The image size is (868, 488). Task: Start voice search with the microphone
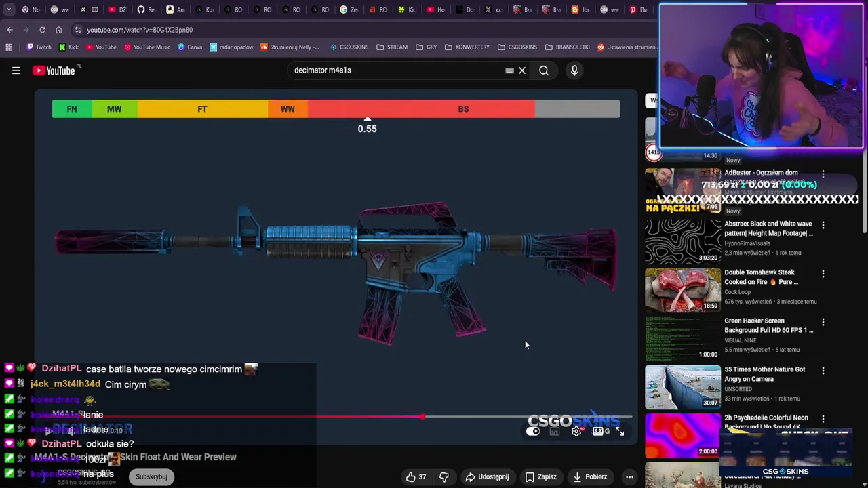[x=574, y=70]
